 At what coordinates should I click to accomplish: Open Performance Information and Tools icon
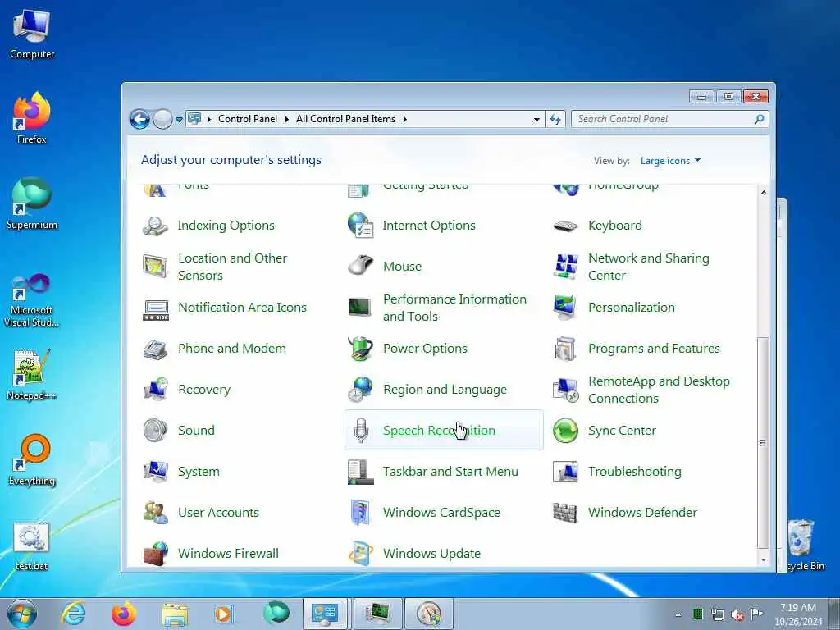click(361, 308)
